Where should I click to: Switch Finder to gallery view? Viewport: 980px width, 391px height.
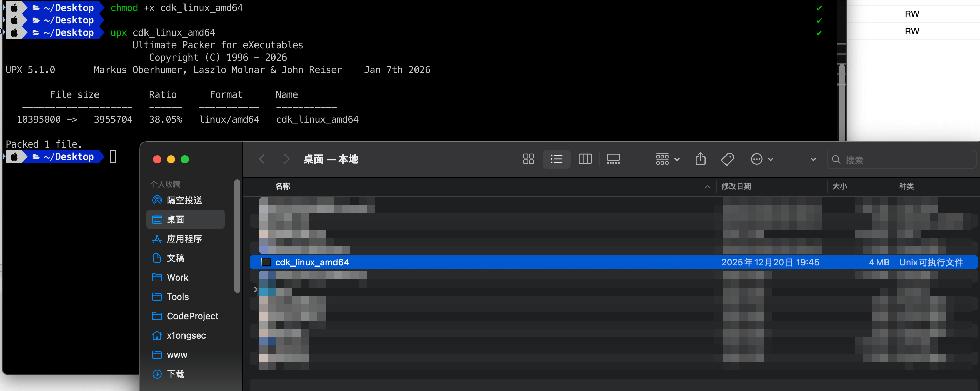pos(613,159)
